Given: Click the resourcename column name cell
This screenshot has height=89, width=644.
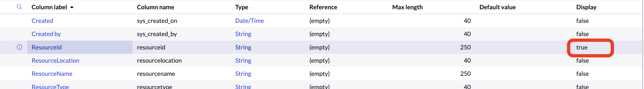Looking at the screenshot, I should click(x=156, y=74).
